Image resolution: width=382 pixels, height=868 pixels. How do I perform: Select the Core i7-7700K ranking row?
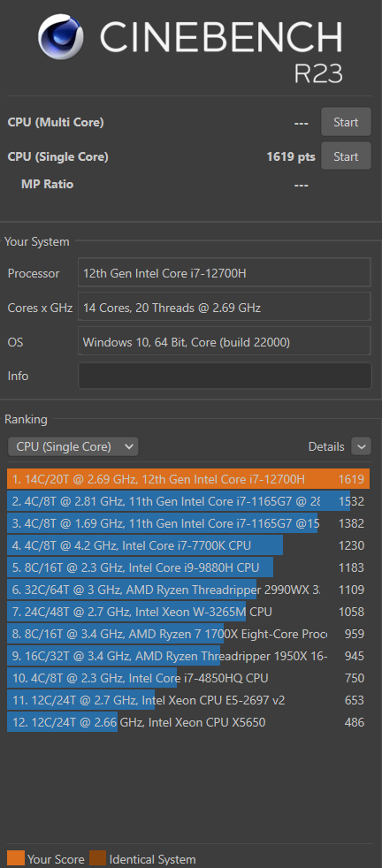(x=188, y=545)
